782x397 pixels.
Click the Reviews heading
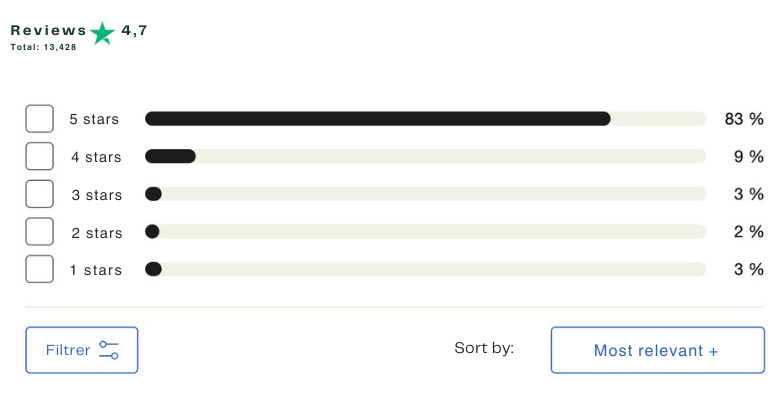click(49, 30)
